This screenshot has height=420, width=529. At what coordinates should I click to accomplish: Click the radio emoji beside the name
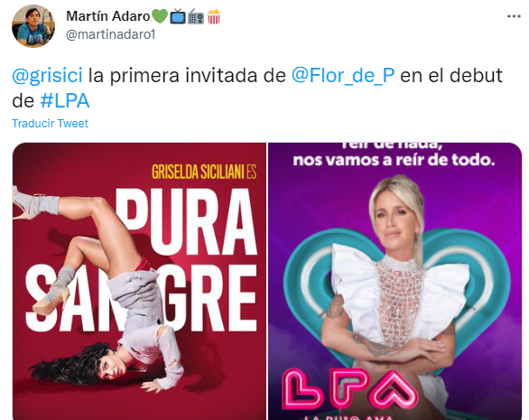tap(196, 17)
